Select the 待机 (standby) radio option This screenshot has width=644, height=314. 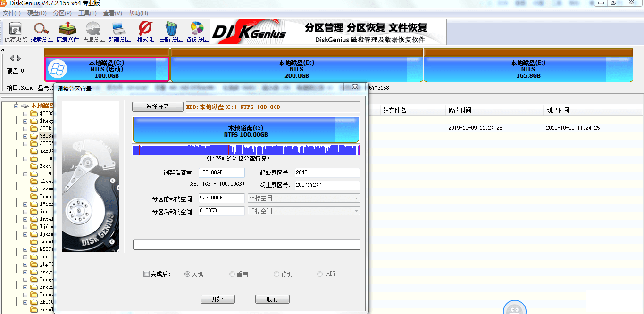pyautogui.click(x=276, y=274)
